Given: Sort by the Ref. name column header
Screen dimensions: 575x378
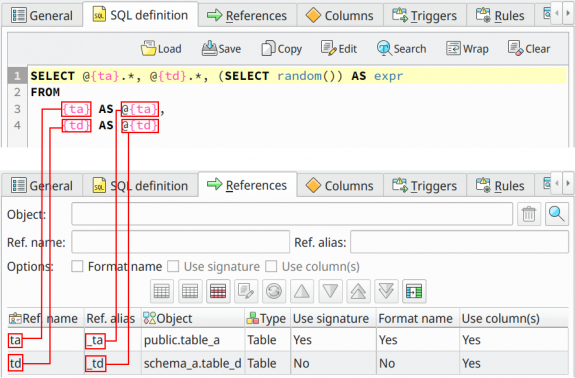Looking at the screenshot, I should [46, 318].
